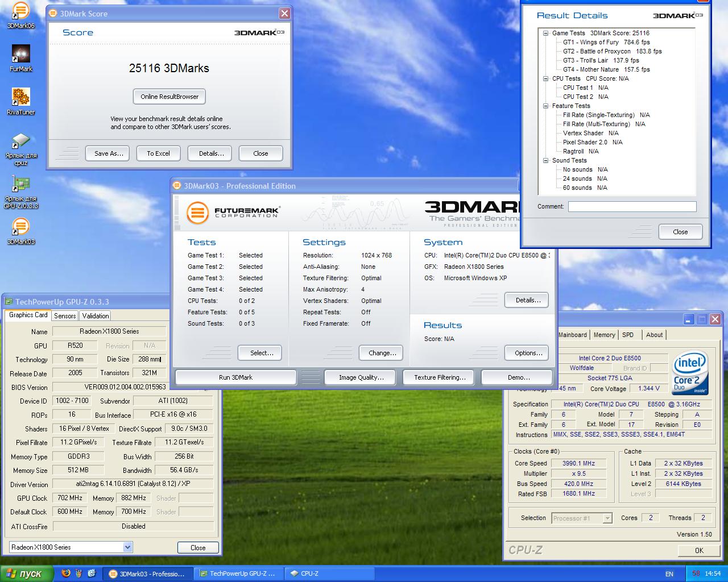Click the Save As... button
Viewport: 728px width, 582px height.
tap(108, 153)
